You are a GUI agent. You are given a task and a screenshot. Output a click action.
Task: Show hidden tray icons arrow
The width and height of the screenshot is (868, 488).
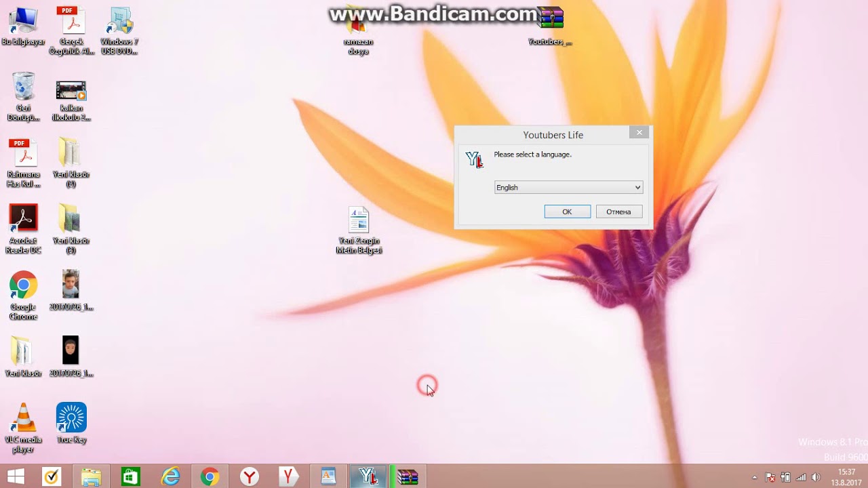coord(754,477)
